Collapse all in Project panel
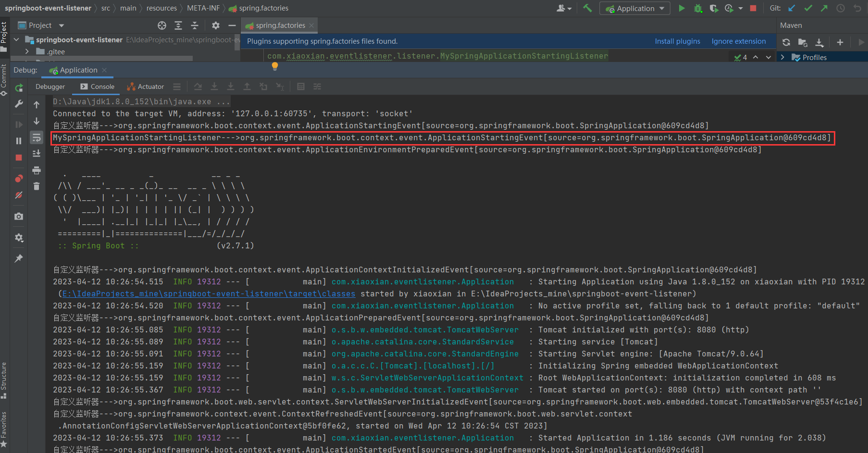Viewport: 868px width, 453px height. 195,25
